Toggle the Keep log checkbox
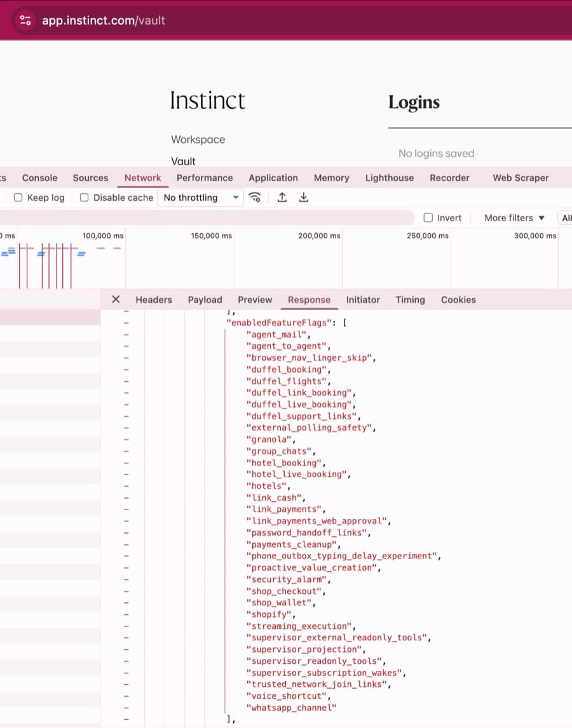572x728 pixels. coord(18,198)
